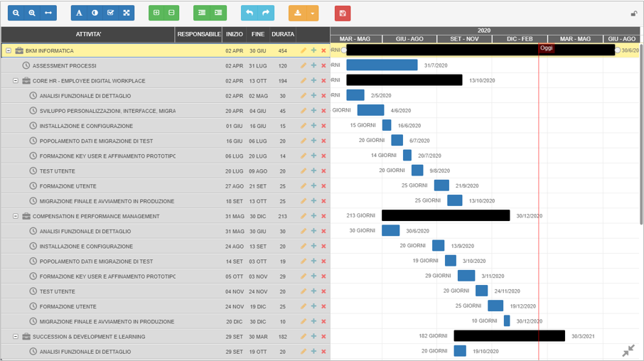Click the CORE HR black summary bar
This screenshot has height=361, width=644.
[x=404, y=80]
